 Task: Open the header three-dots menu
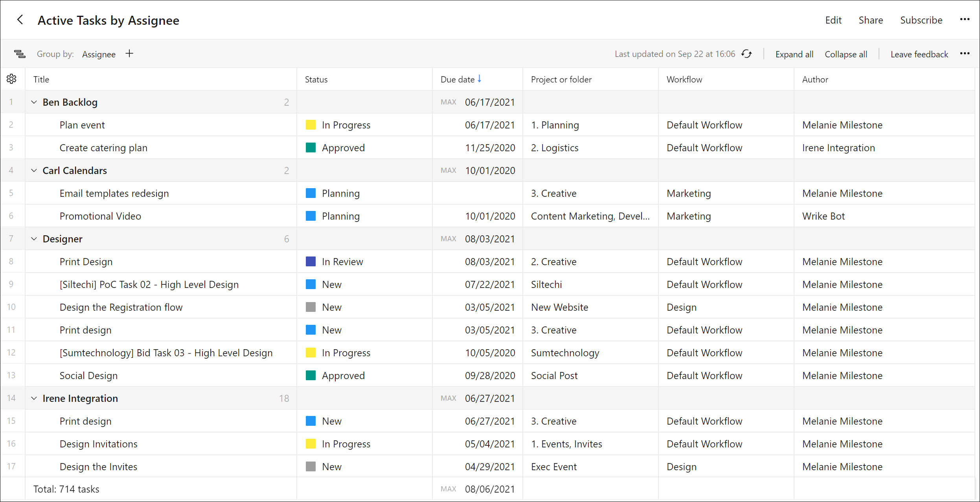[x=965, y=20]
